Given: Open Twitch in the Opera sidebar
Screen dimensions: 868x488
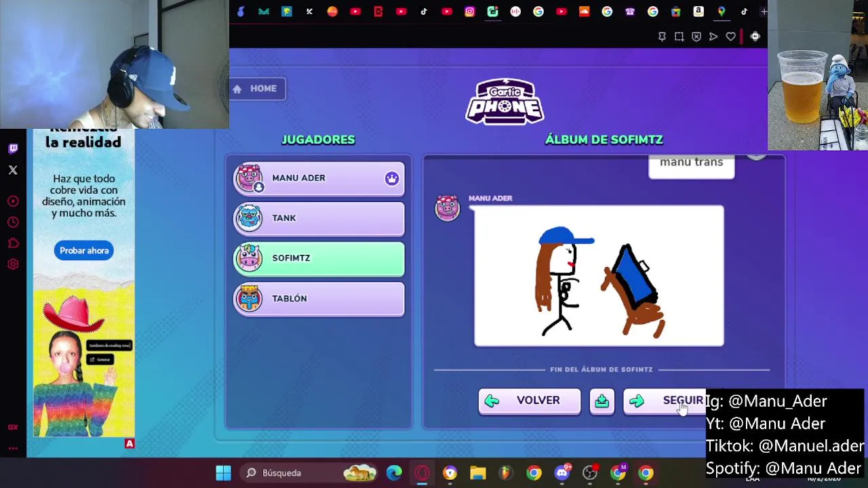Looking at the screenshot, I should [x=13, y=148].
